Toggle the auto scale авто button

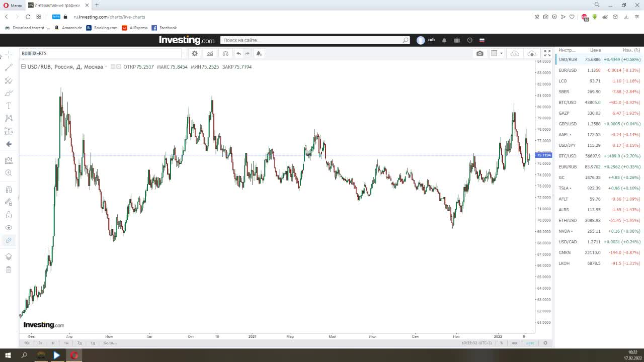(x=530, y=343)
